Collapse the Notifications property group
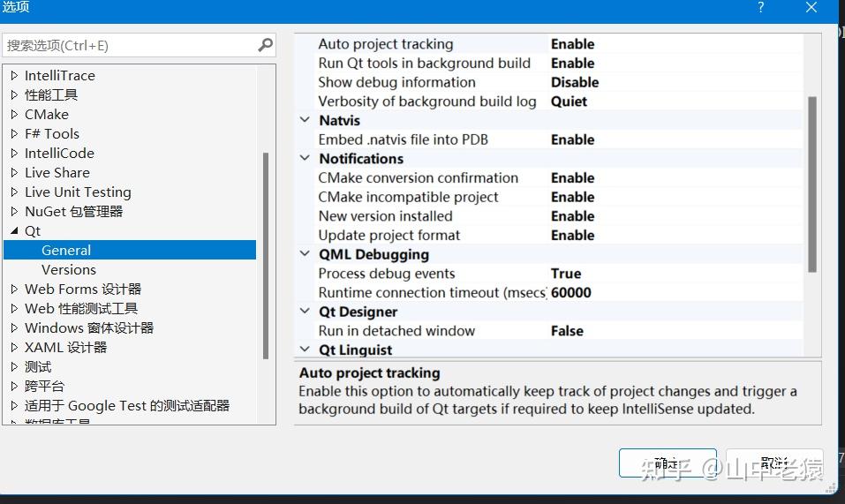Image resolution: width=845 pixels, height=504 pixels. pyautogui.click(x=305, y=158)
